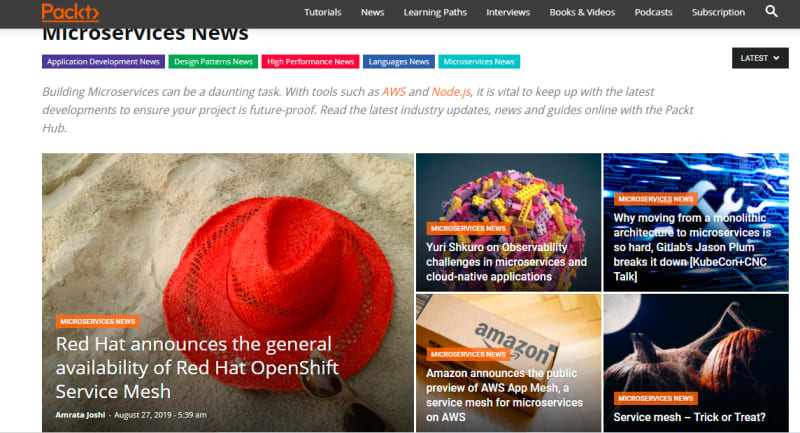Screen dimensions: 800x433
Task: Open Service mesh – Trick or Treat article
Action: click(x=689, y=417)
